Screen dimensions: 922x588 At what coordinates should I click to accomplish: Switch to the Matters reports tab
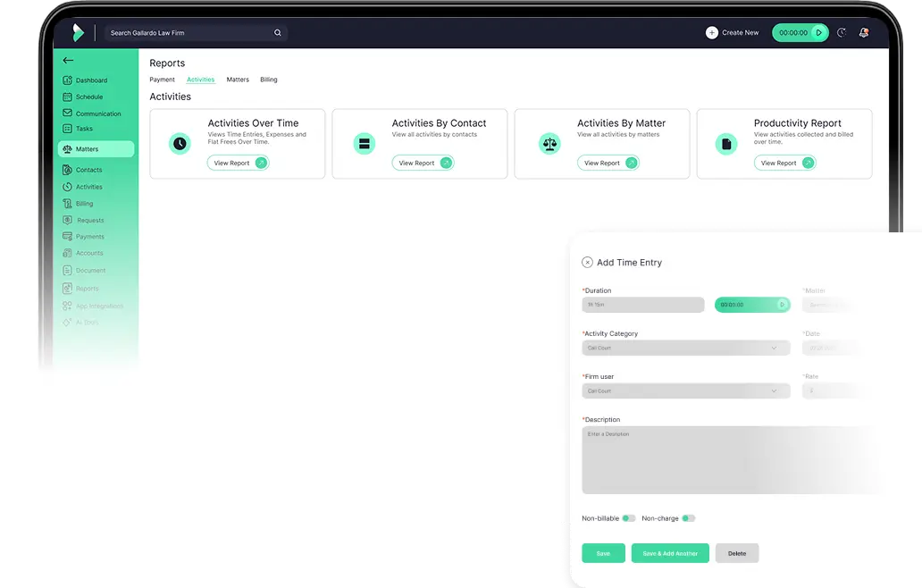[x=238, y=80]
